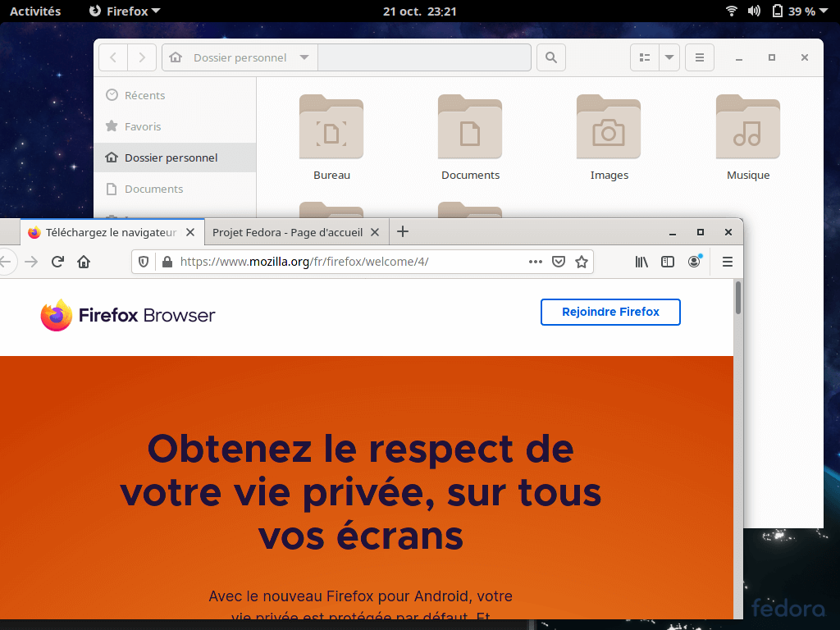Close the Téléchargez le navigateur tab
The height and width of the screenshot is (630, 840).
coord(190,232)
